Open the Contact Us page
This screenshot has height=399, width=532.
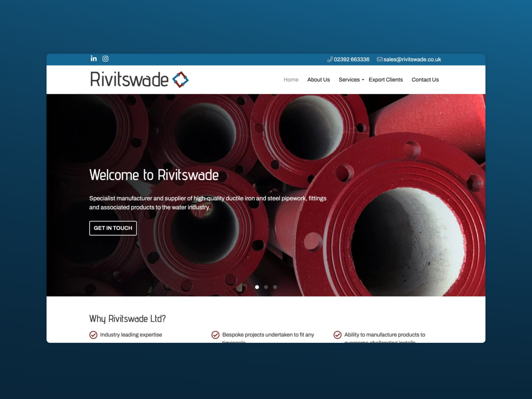pos(425,80)
